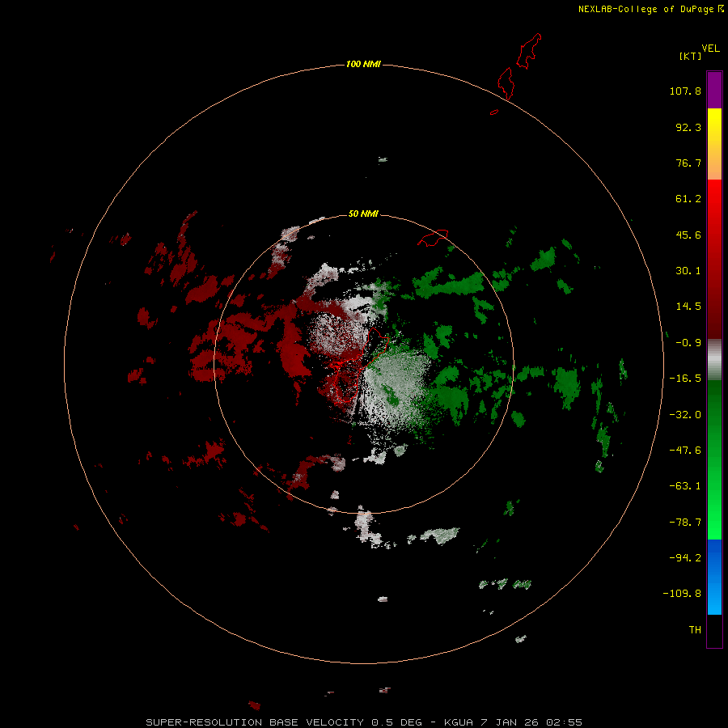Click the small island outline on 50 NMI ring

pyautogui.click(x=433, y=238)
